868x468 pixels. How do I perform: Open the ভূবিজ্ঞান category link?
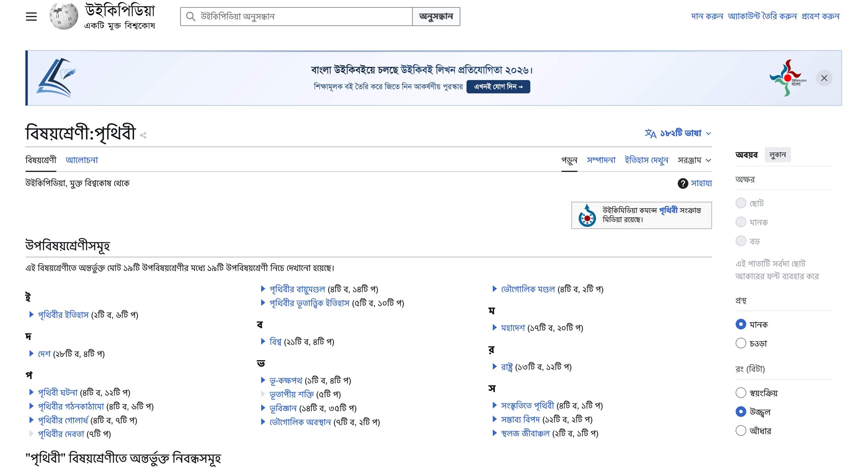(283, 408)
